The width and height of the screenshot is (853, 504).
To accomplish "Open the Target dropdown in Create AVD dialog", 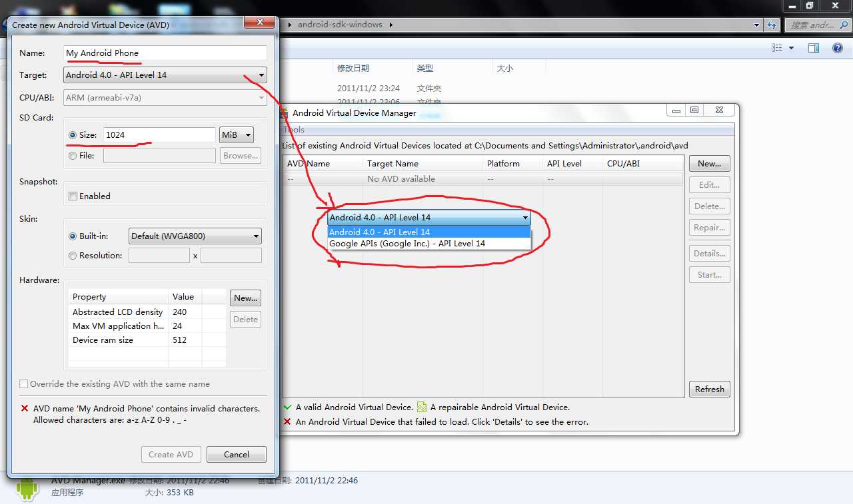I will coord(165,75).
